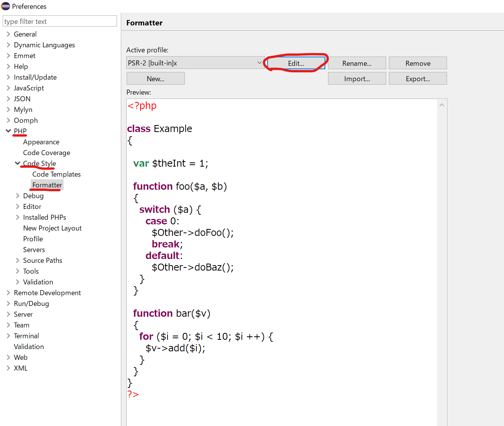Expand the Install/Update node
Image resolution: width=504 pixels, height=426 pixels.
[8, 77]
